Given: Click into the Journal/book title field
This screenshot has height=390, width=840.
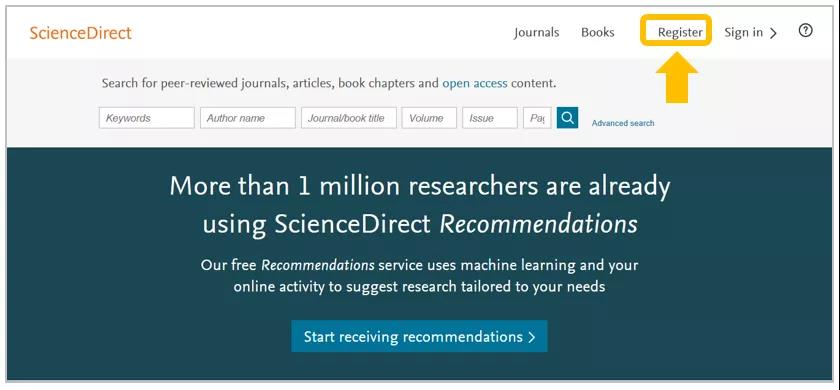Looking at the screenshot, I should [x=349, y=118].
